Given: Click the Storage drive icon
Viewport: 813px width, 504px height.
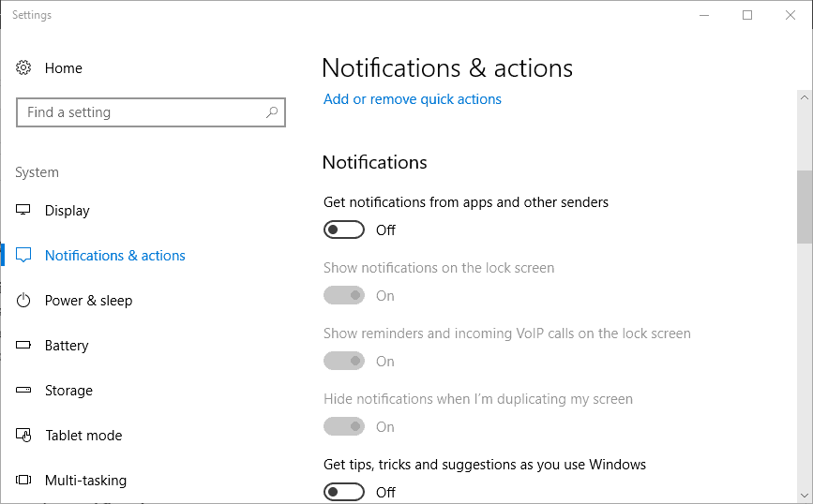Looking at the screenshot, I should coord(23,390).
